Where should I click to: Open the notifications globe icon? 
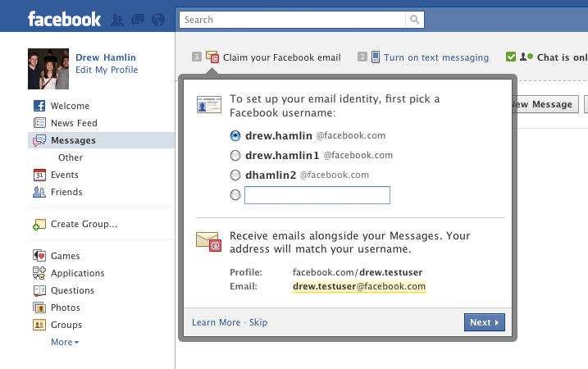158,20
